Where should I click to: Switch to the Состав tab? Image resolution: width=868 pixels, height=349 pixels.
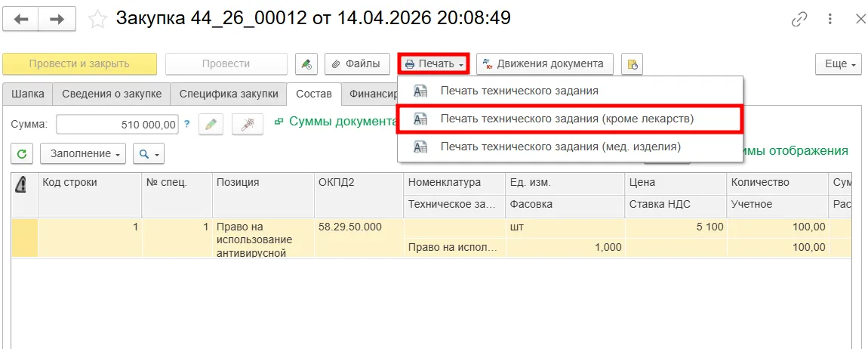314,94
